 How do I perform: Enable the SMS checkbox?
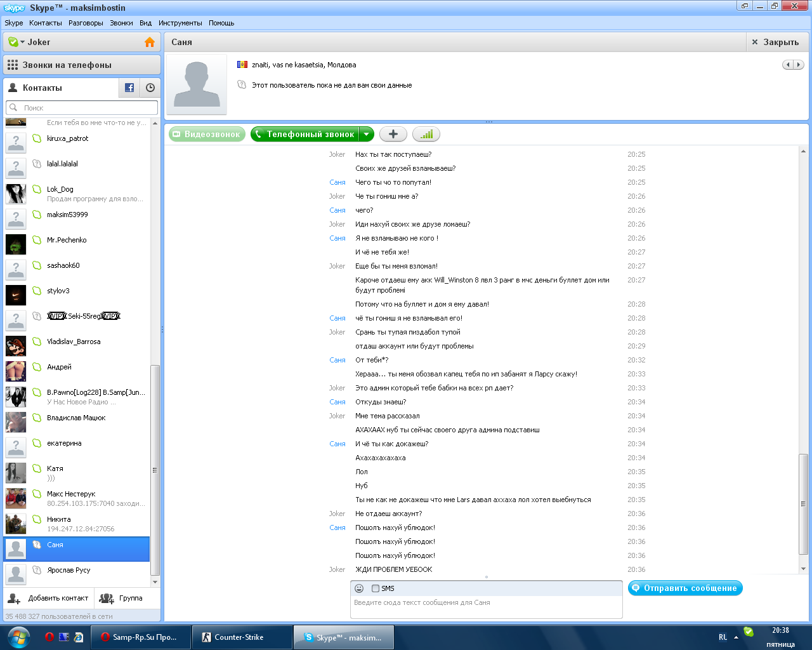376,588
